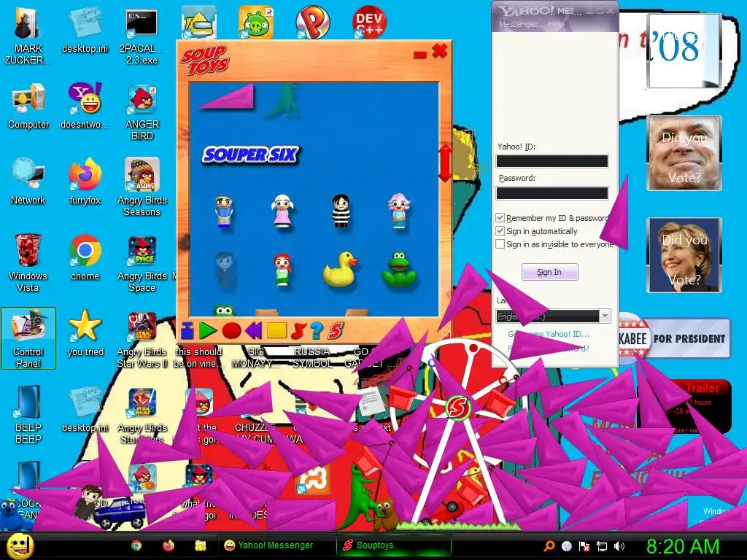Click the 8:20 AM taskbar clock
This screenshot has height=560, width=747.
point(683,545)
